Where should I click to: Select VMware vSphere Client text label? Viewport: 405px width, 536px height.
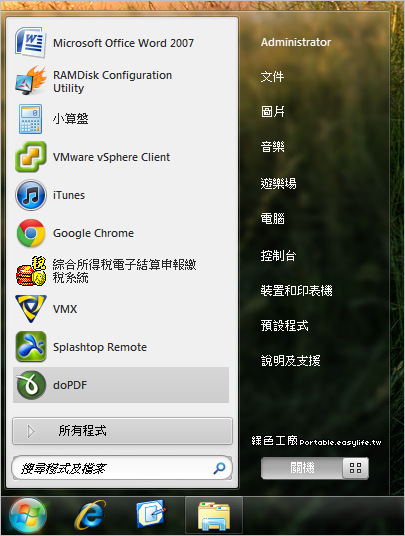click(111, 157)
